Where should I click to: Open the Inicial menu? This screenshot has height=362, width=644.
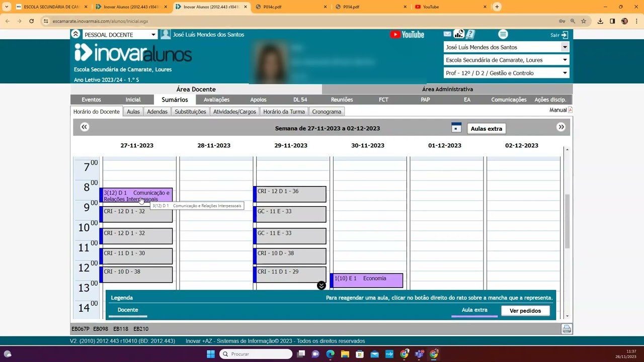click(133, 100)
